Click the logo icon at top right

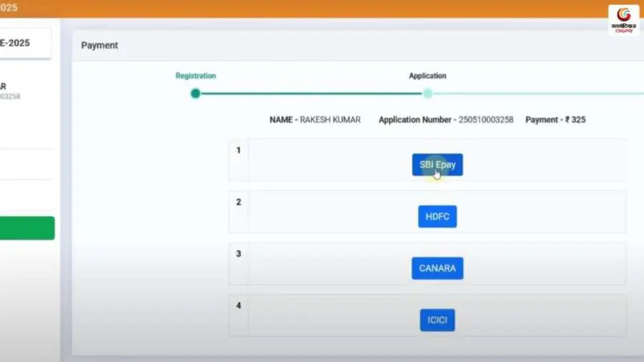coord(623,20)
